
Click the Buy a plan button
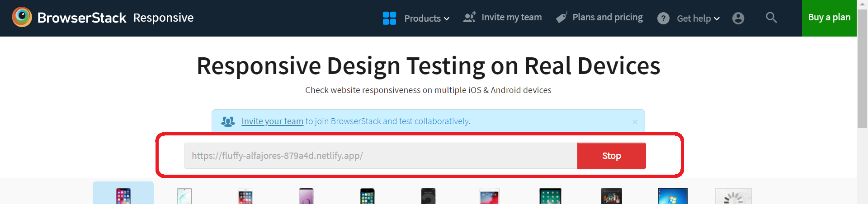point(829,18)
